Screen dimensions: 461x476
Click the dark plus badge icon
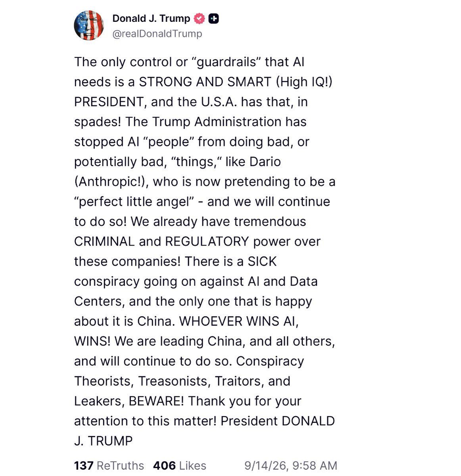pyautogui.click(x=214, y=19)
